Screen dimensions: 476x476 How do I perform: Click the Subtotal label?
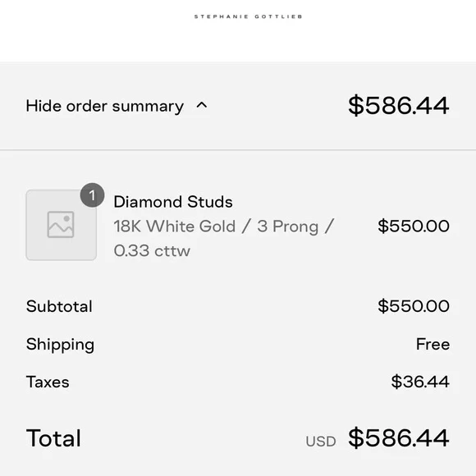point(59,306)
